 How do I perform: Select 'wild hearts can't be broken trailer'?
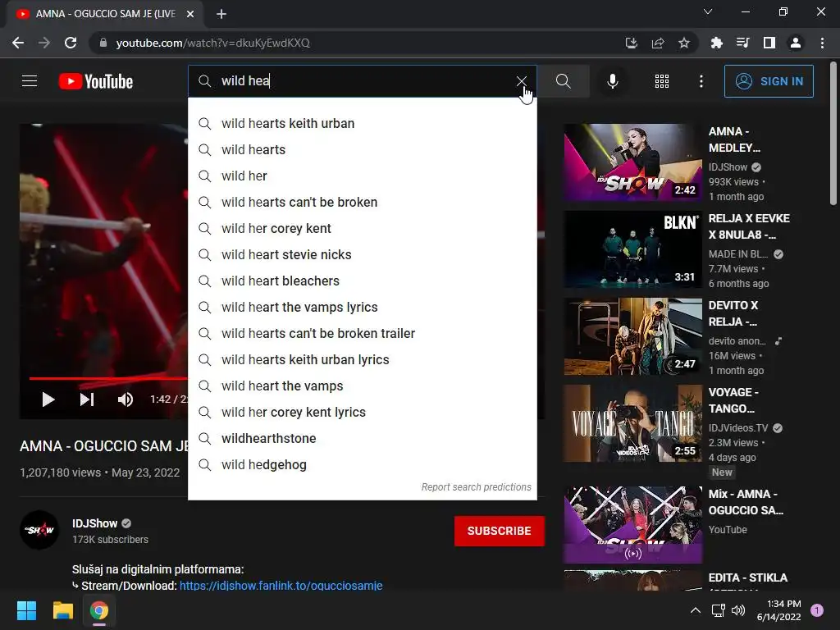pos(362,333)
